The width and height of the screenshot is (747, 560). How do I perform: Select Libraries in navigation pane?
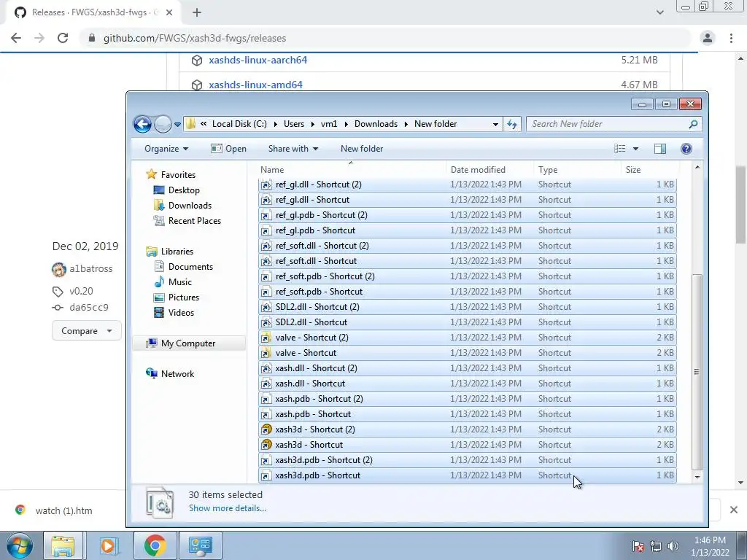[x=177, y=252]
